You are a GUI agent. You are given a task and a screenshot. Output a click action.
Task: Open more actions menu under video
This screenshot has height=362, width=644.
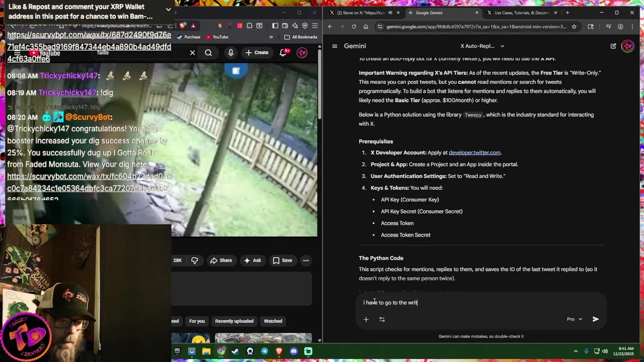point(306,260)
